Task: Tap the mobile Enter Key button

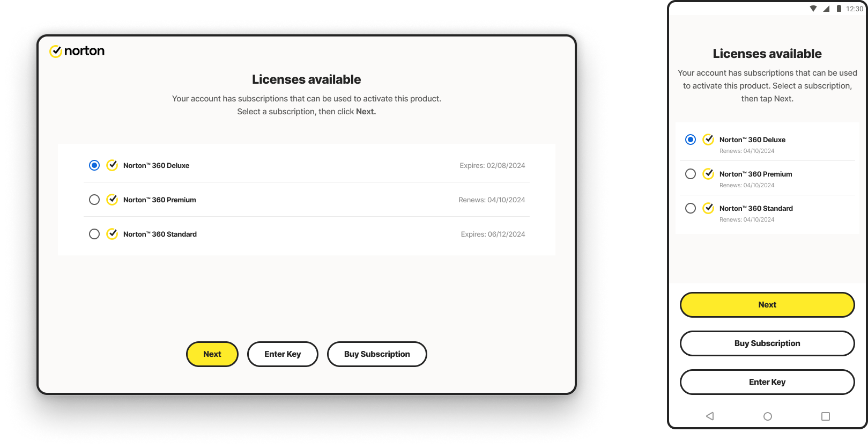Action: 767,382
